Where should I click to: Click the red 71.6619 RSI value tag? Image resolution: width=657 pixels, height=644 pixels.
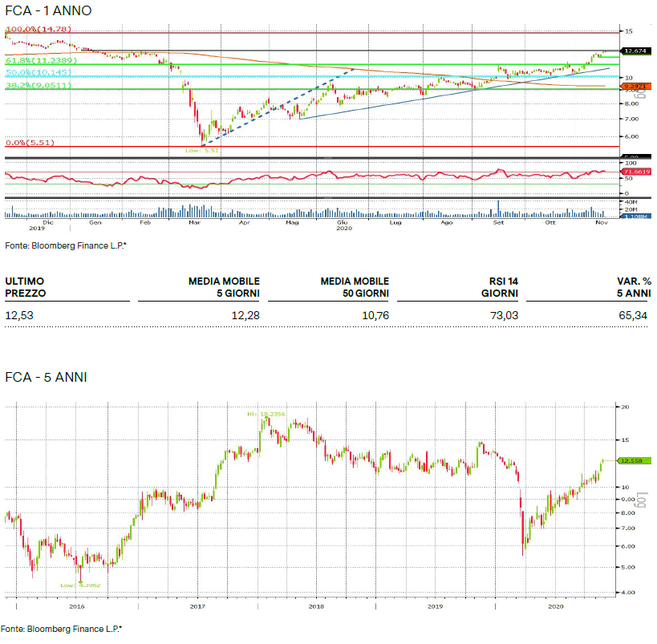click(x=636, y=172)
